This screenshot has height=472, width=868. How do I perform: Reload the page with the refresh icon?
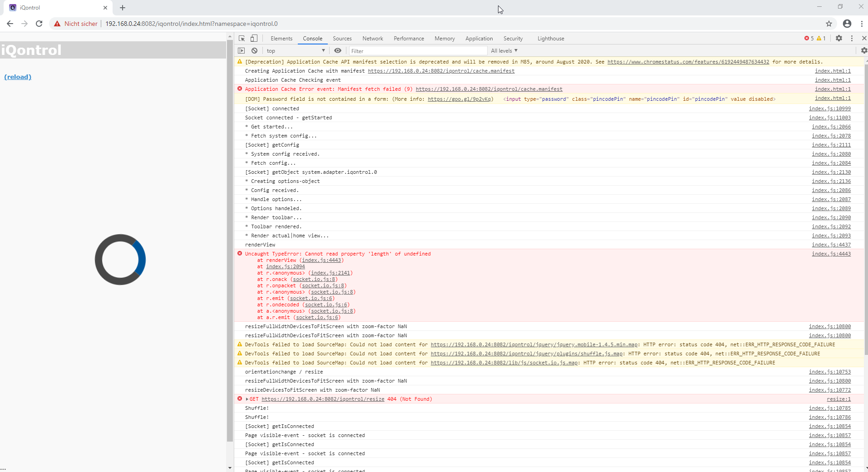tap(39, 24)
